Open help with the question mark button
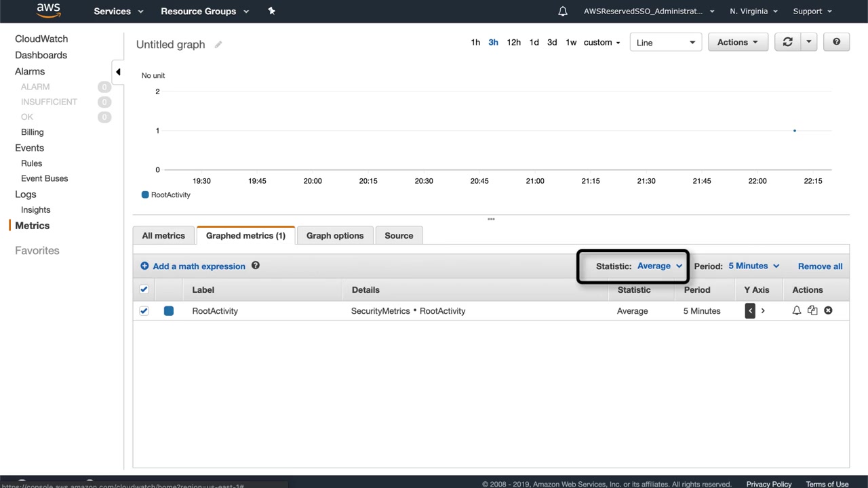The width and height of the screenshot is (868, 488). tap(836, 42)
